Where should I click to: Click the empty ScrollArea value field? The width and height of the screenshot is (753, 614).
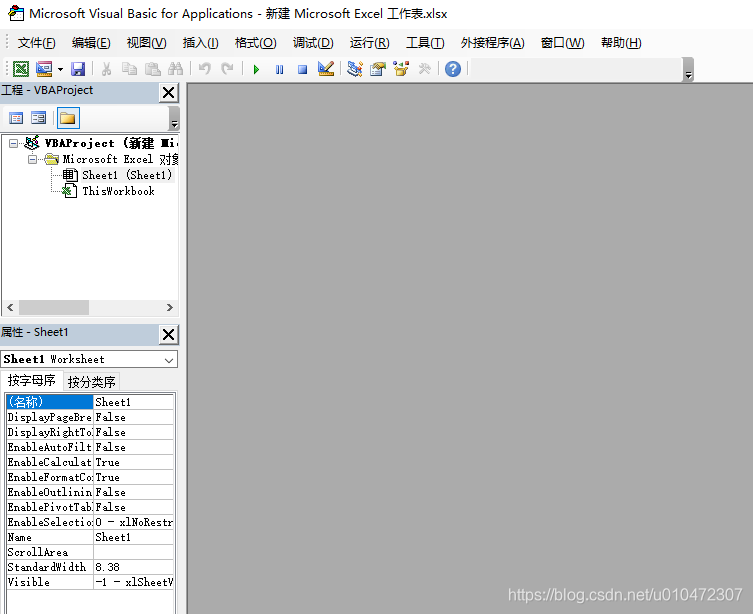[x=134, y=552]
